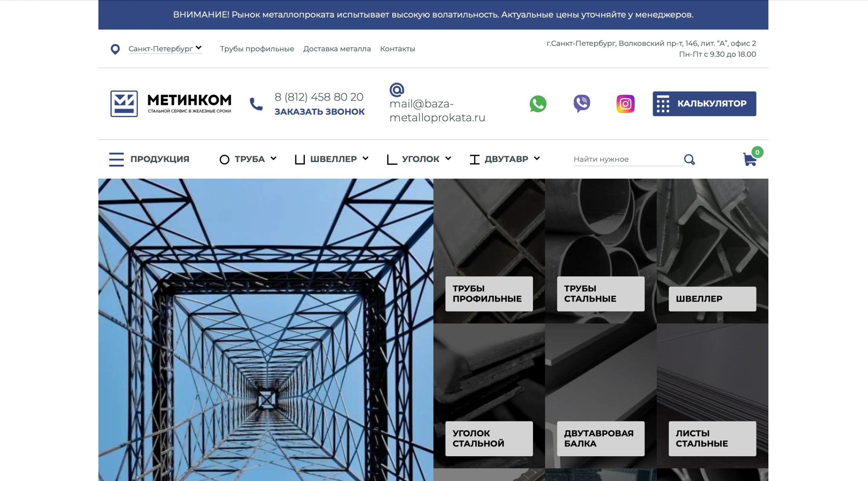Click the location pin icon
This screenshot has height=481, width=868.
[115, 49]
